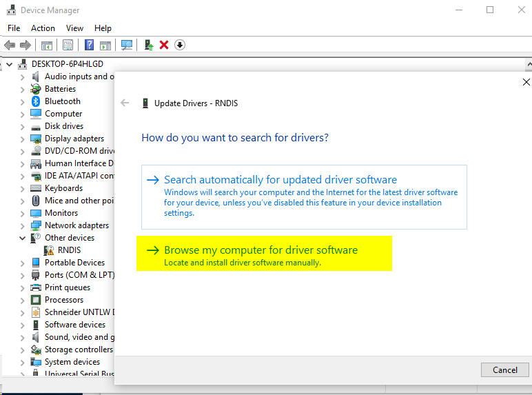Select the RNDIS device entry
Screen dimensions: 532x395
pos(69,250)
